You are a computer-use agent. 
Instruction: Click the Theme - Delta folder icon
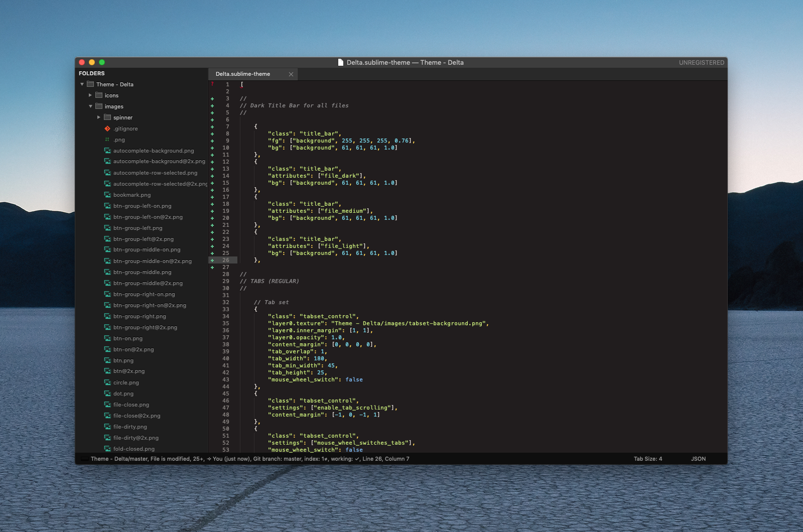(x=90, y=84)
